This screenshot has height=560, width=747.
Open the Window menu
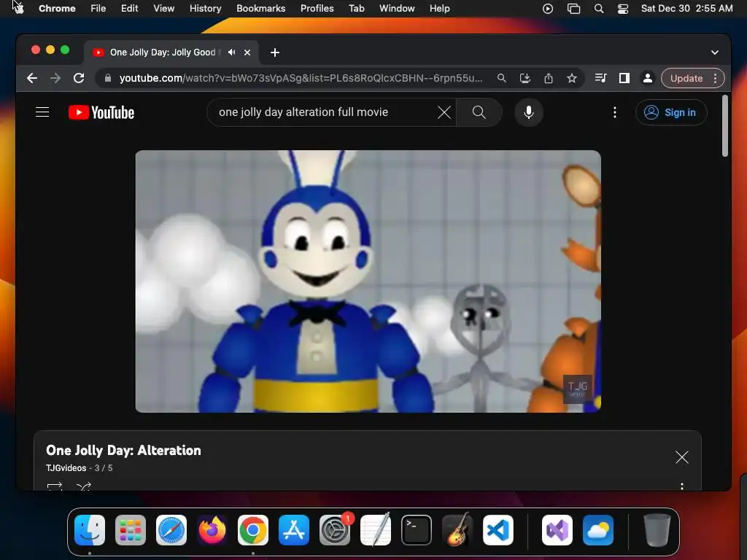[397, 8]
